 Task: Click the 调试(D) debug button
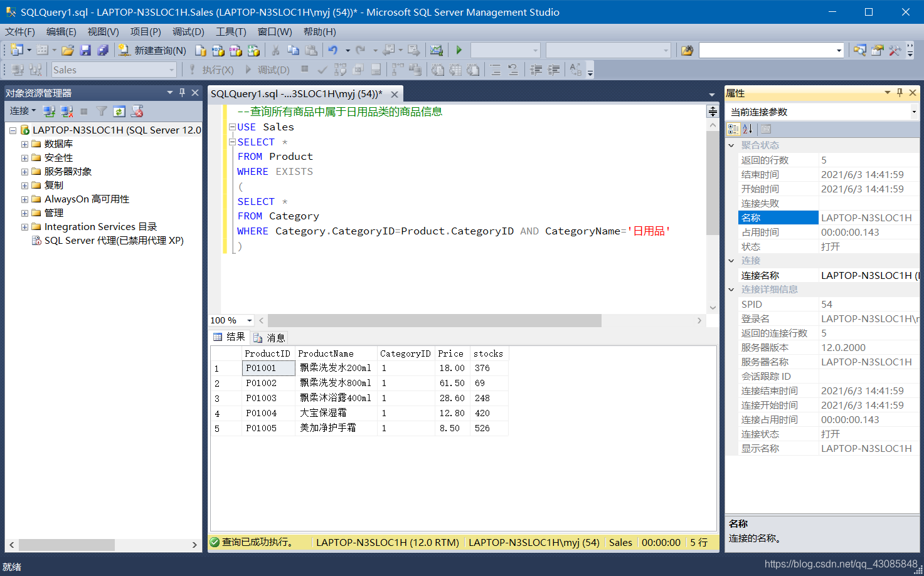tap(267, 70)
